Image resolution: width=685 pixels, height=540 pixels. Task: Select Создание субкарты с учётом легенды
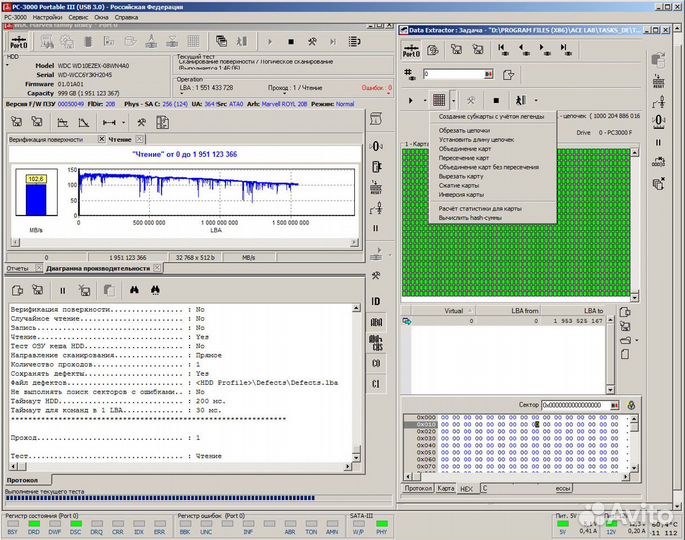click(x=491, y=117)
